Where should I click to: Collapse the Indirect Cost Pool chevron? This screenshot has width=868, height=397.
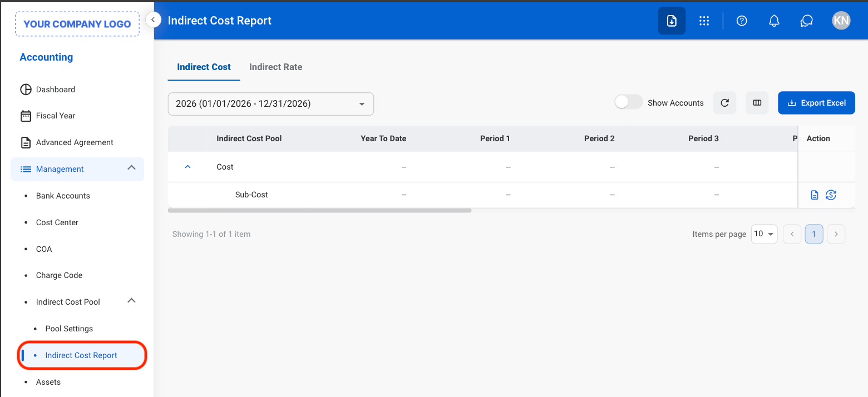[x=131, y=301]
